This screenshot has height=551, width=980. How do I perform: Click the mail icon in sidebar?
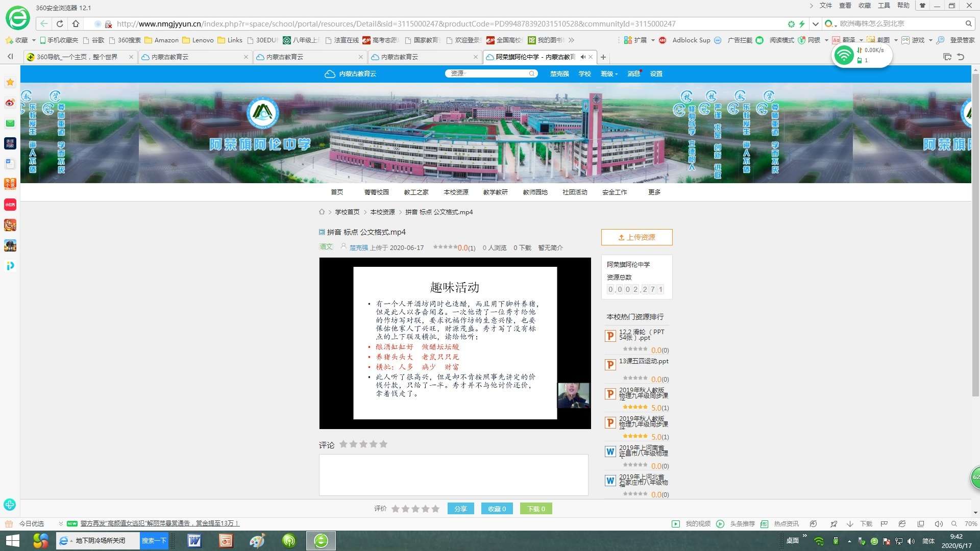pos(10,123)
